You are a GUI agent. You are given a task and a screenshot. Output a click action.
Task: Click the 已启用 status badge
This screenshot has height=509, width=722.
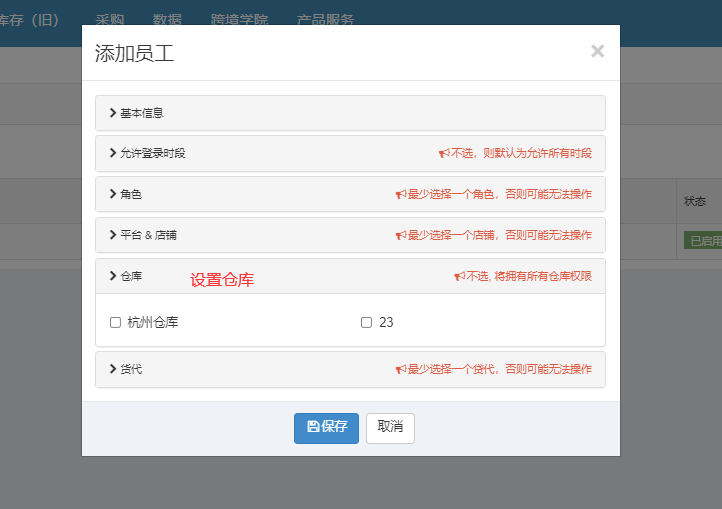(702, 241)
